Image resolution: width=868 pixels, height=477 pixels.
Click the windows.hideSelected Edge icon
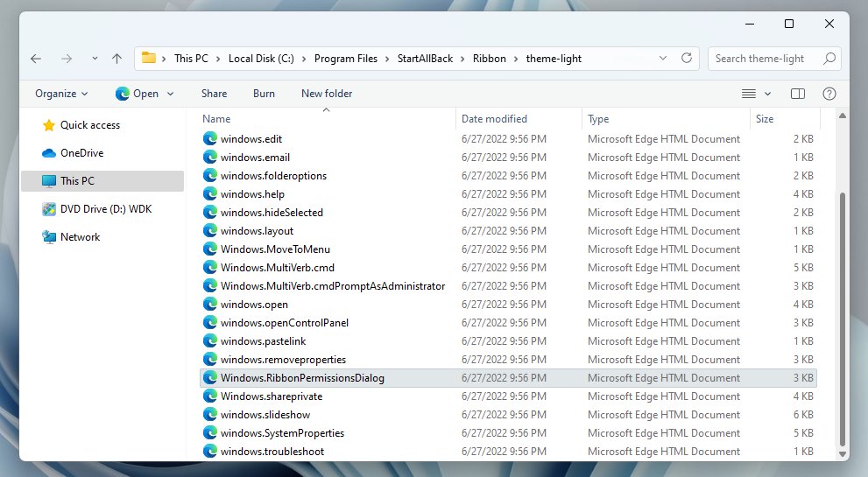(x=210, y=212)
